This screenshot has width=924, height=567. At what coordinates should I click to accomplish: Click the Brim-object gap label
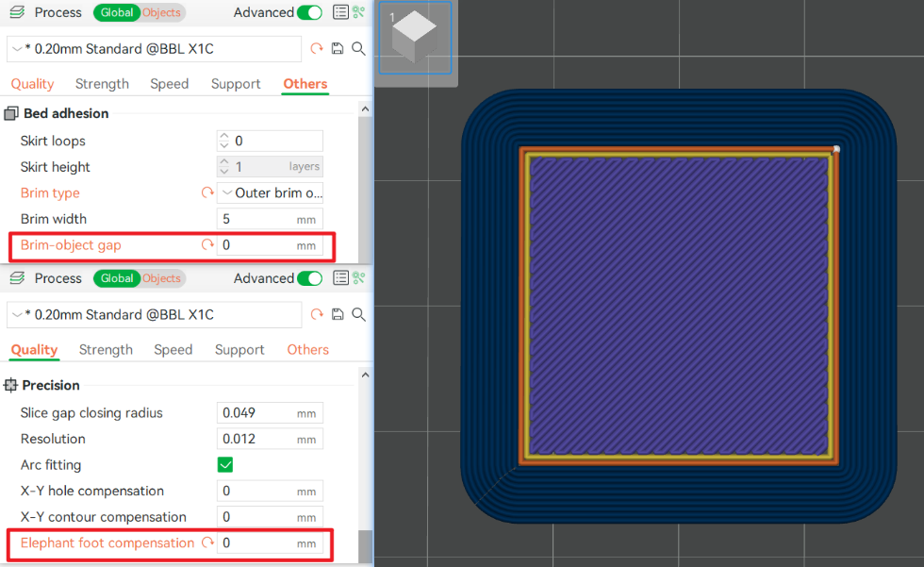[x=71, y=244]
